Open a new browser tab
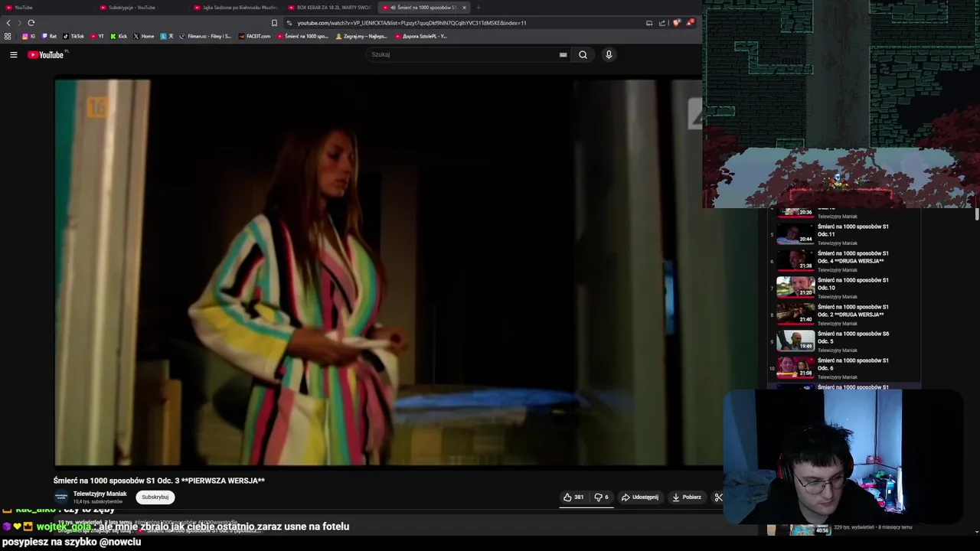 point(479,8)
